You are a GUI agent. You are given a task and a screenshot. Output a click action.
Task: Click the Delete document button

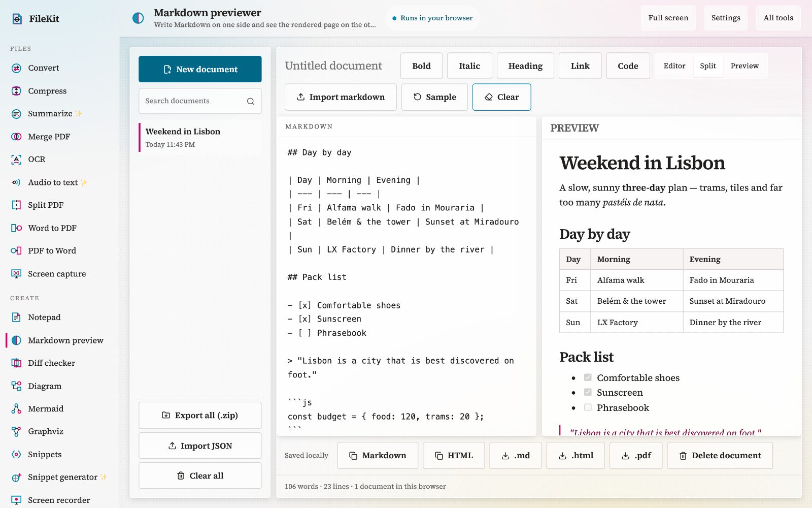(x=720, y=456)
